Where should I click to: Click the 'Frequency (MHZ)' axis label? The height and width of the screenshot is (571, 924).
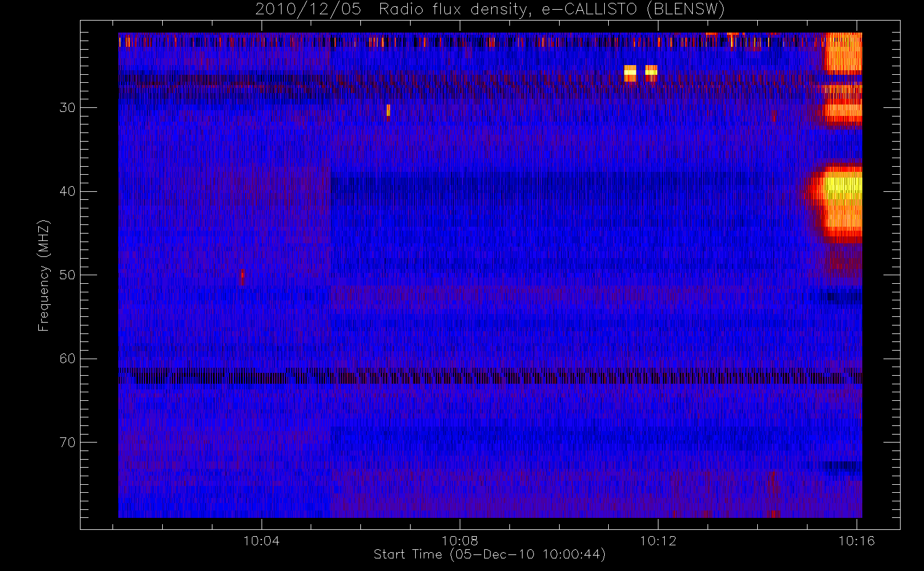tap(43, 275)
